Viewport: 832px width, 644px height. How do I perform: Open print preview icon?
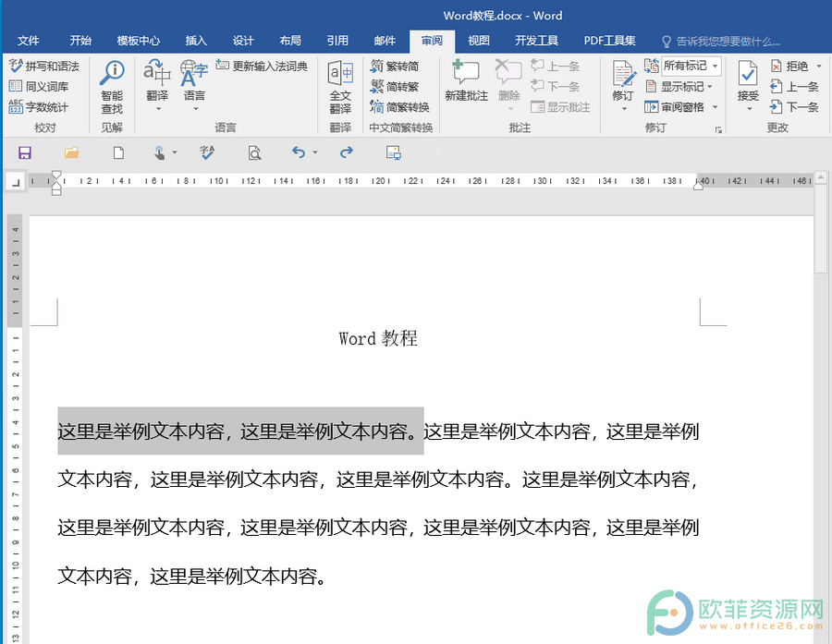(x=254, y=152)
